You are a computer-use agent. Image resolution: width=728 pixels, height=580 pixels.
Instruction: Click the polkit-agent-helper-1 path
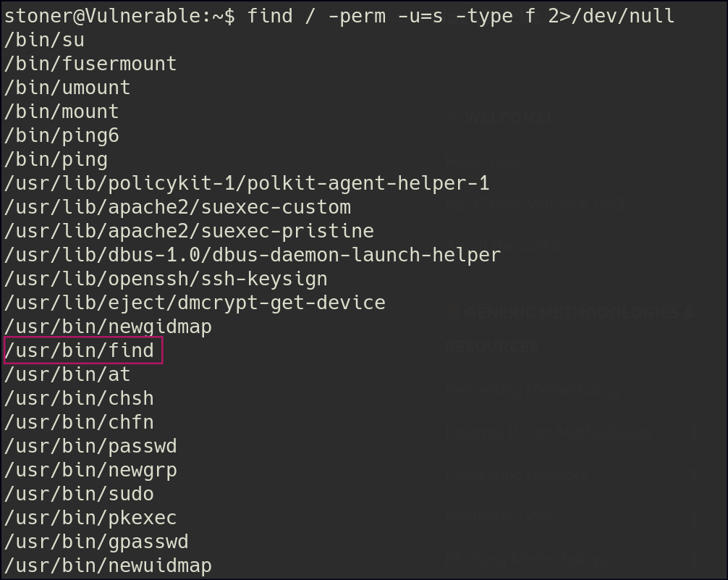[246, 183]
